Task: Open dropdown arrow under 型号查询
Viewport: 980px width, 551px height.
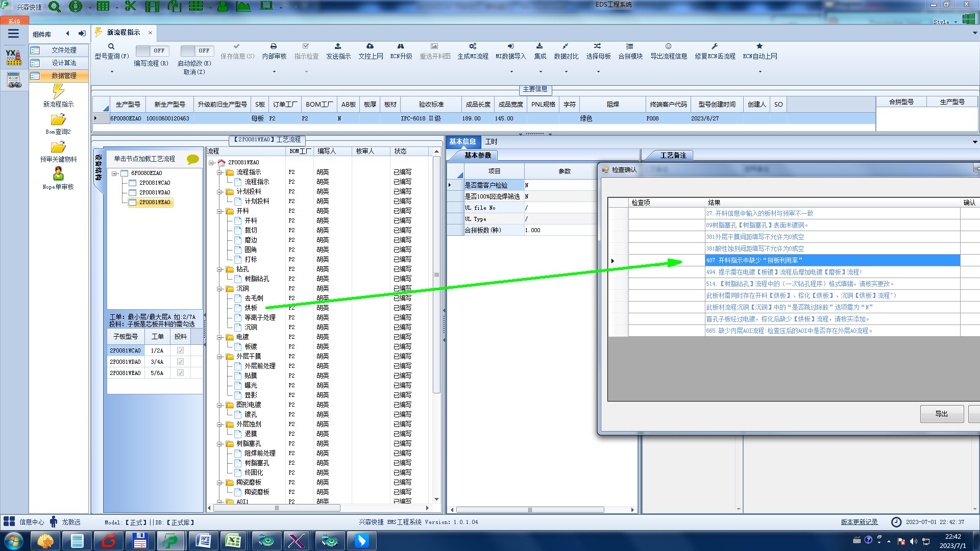Action: (x=112, y=71)
